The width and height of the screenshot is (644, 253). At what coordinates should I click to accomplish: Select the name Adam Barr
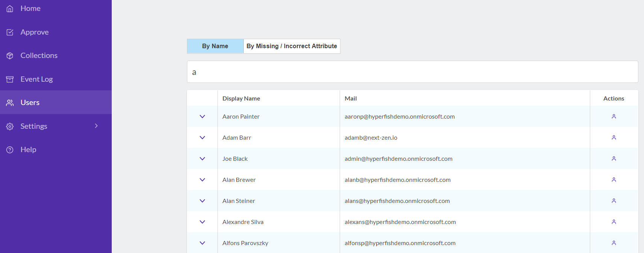click(237, 137)
